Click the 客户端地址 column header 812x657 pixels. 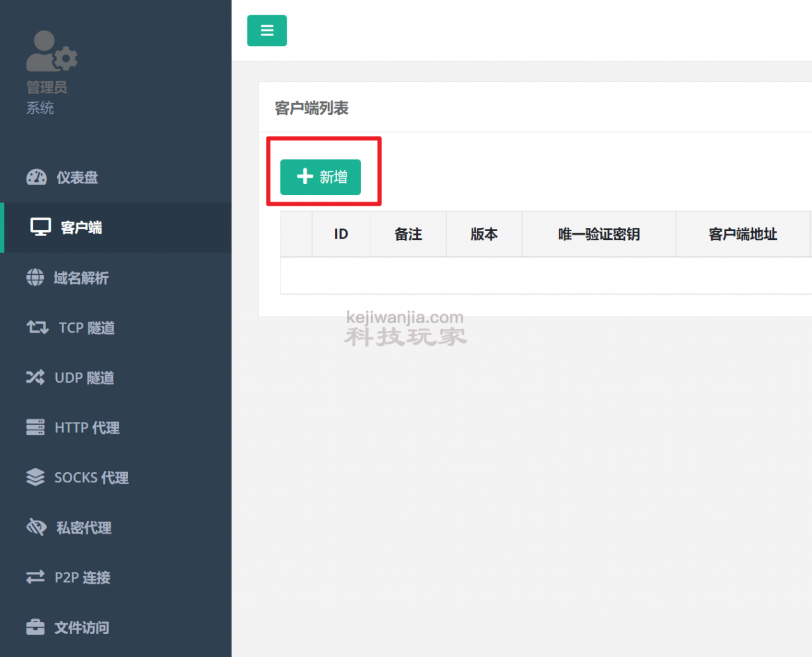point(743,234)
